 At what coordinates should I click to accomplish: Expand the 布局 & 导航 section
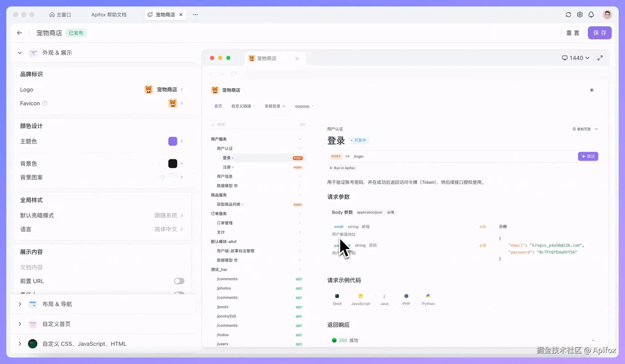[x=57, y=304]
